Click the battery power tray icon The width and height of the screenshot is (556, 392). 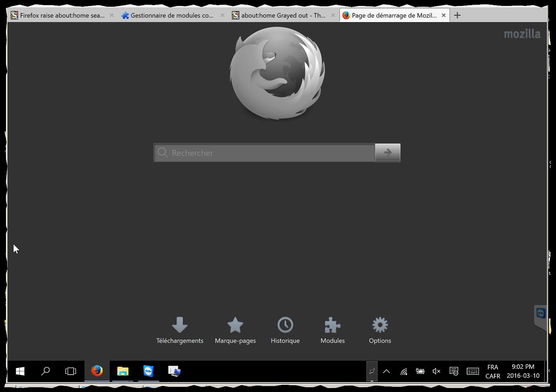(420, 371)
